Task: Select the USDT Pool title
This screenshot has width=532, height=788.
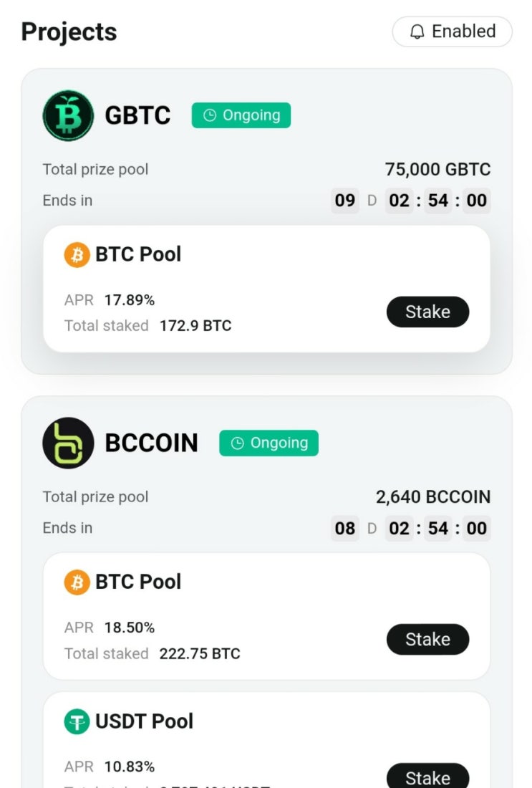Action: click(144, 721)
